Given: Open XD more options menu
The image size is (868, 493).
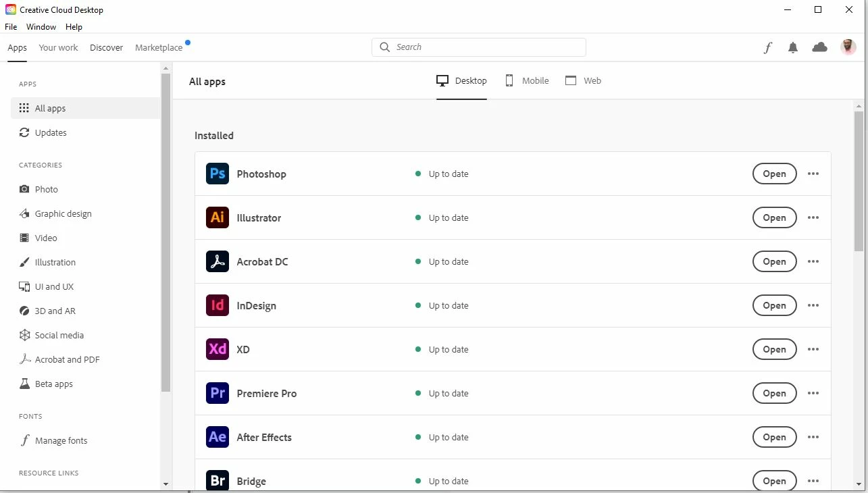Looking at the screenshot, I should 813,349.
